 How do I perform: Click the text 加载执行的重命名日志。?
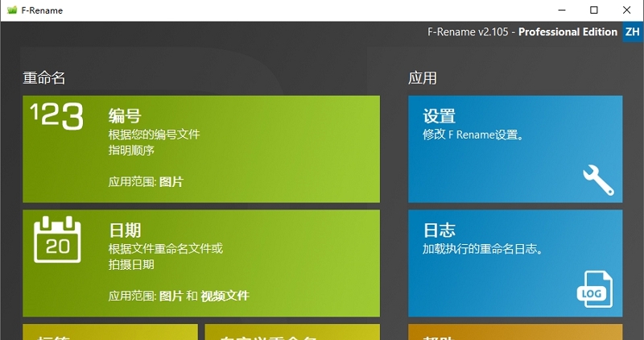tap(483, 249)
